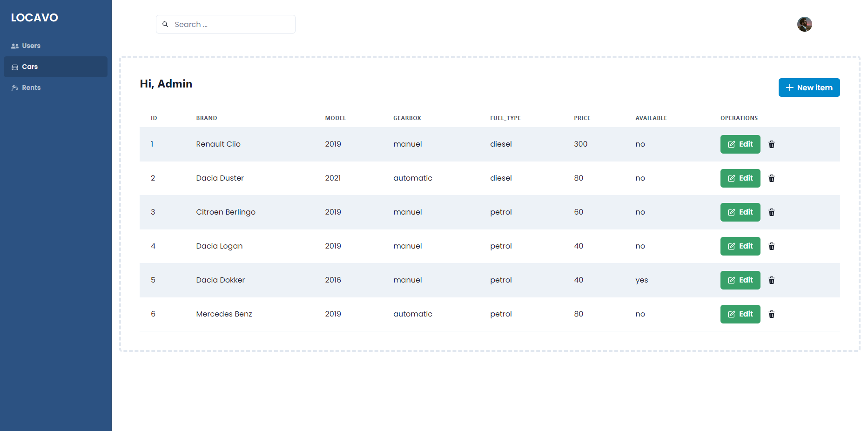
Task: Edit the Dacia Duster entry
Action: pos(740,178)
